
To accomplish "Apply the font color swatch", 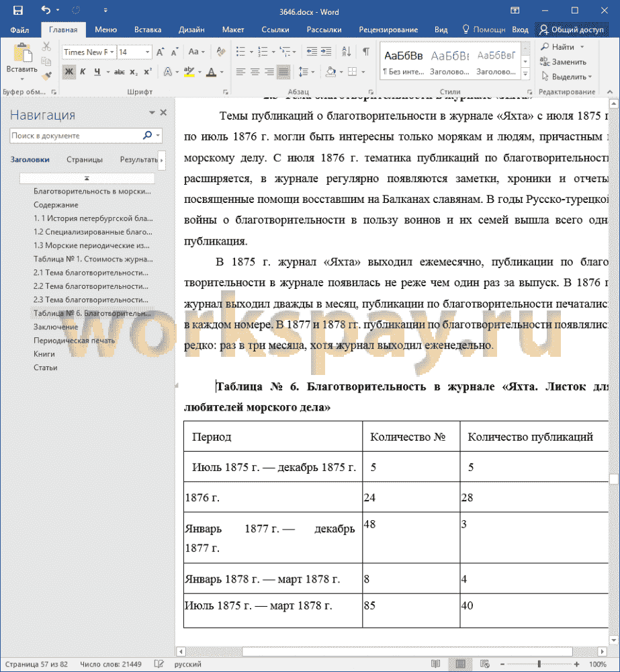I will (211, 72).
